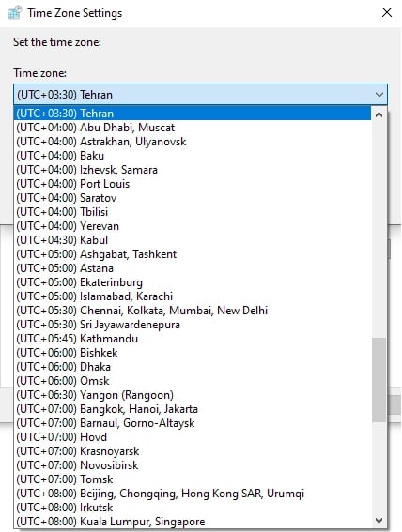Select (UTC+04:30) Kabul option
402x532 pixels.
pos(193,240)
